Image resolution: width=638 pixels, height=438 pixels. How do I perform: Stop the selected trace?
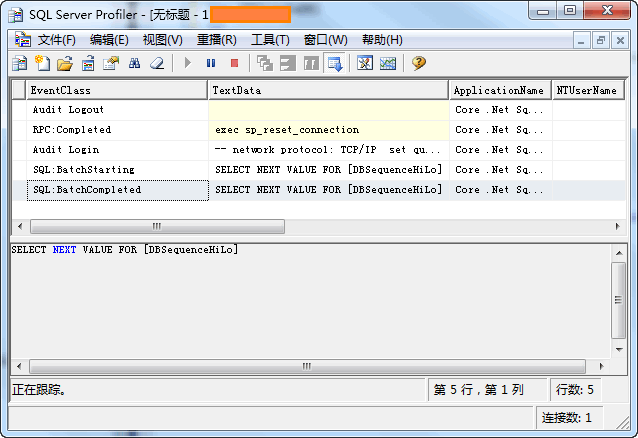click(234, 63)
